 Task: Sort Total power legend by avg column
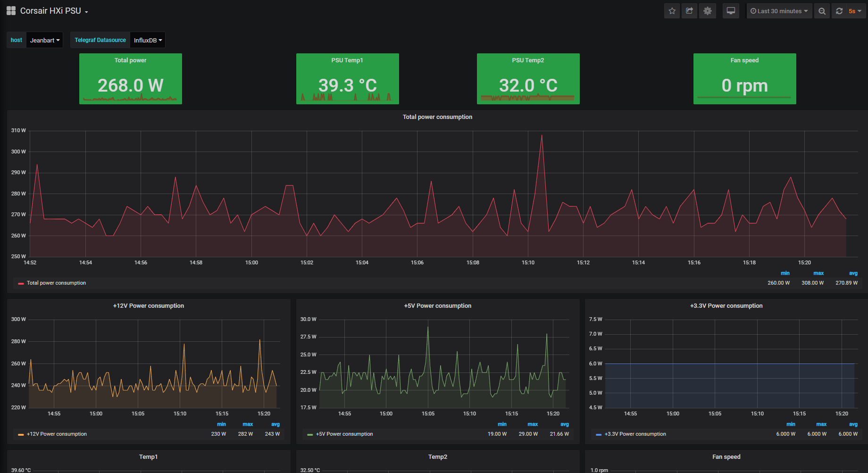click(853, 273)
